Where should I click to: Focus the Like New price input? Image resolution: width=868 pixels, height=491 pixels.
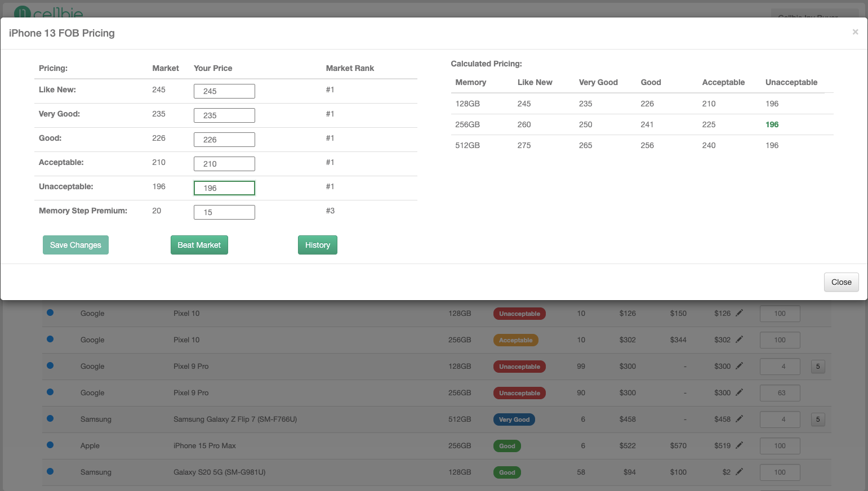tap(224, 91)
